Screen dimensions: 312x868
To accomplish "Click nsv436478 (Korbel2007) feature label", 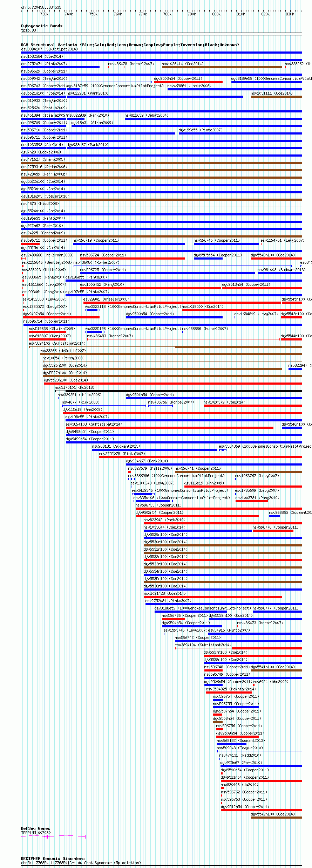I will (x=131, y=64).
